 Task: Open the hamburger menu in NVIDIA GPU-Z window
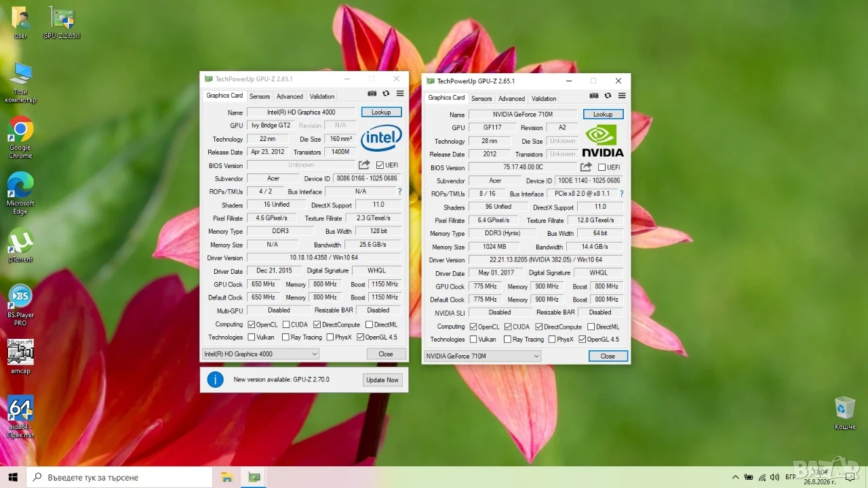click(622, 96)
